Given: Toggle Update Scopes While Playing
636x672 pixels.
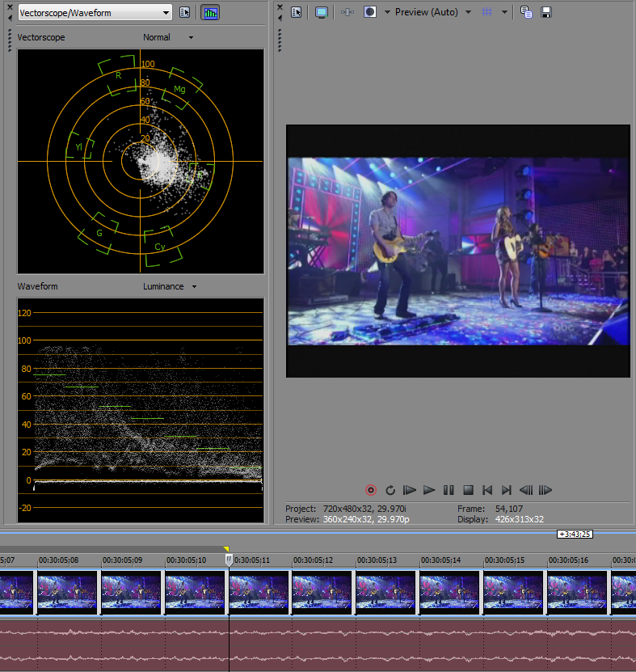Looking at the screenshot, I should pyautogui.click(x=210, y=12).
